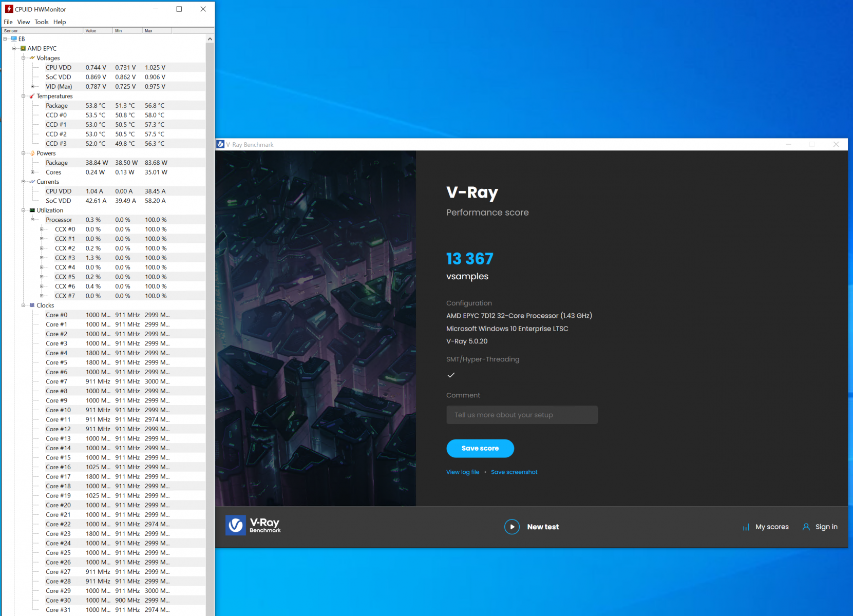Viewport: 853px width, 616px height.
Task: Collapse the Clocks section
Action: pos(24,305)
